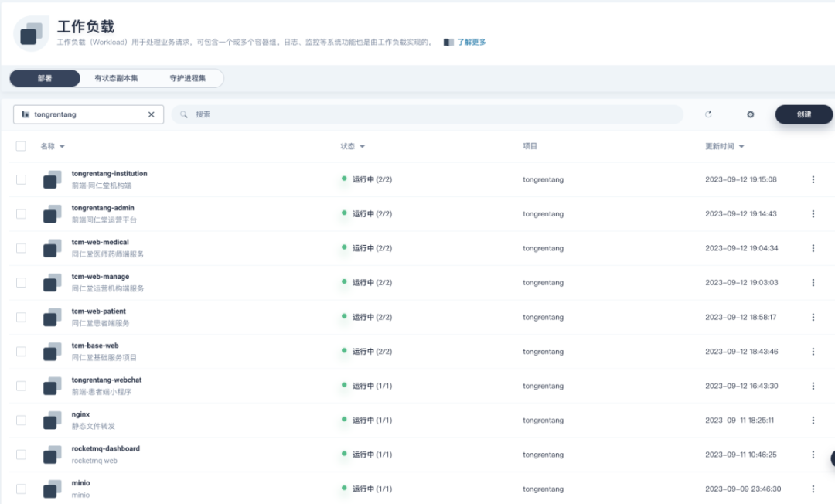
Task: Open more actions for tcm-web-medical row
Action: tap(813, 248)
